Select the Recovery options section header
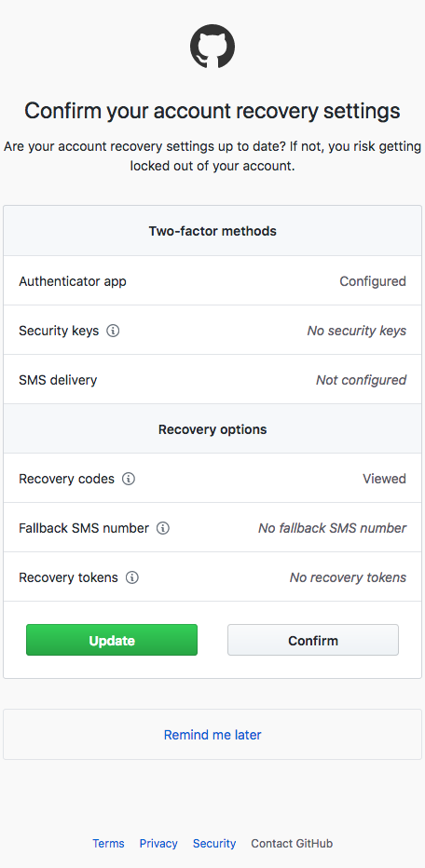 tap(212, 429)
